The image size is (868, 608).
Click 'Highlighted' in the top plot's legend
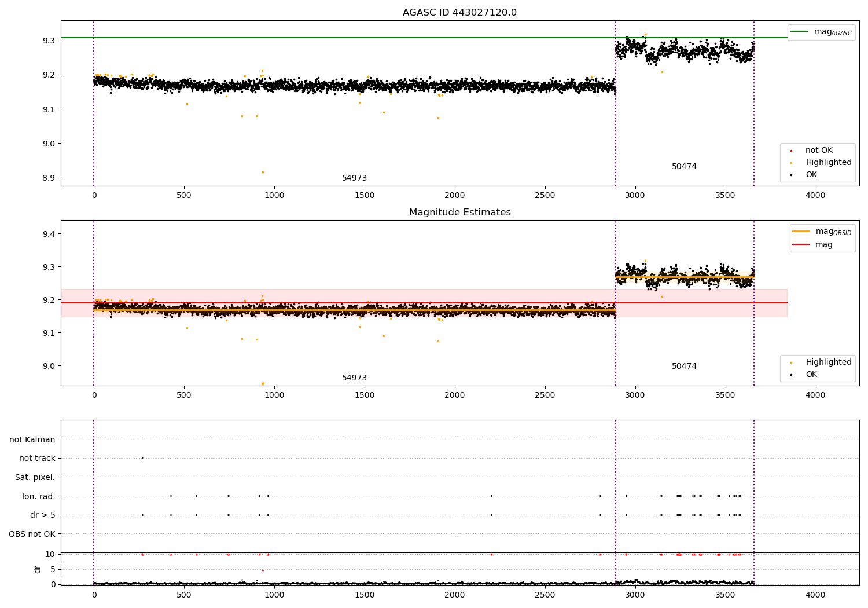click(829, 163)
